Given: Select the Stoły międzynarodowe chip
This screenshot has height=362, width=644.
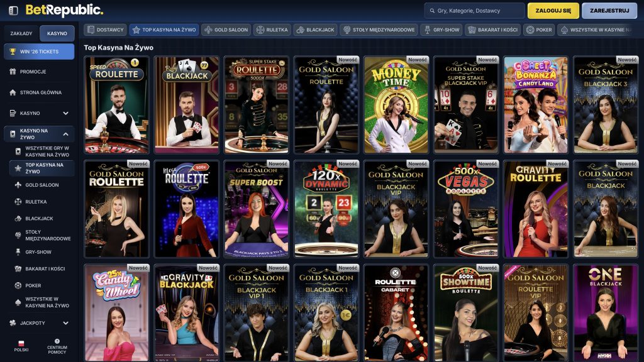Looking at the screenshot, I should (x=379, y=30).
